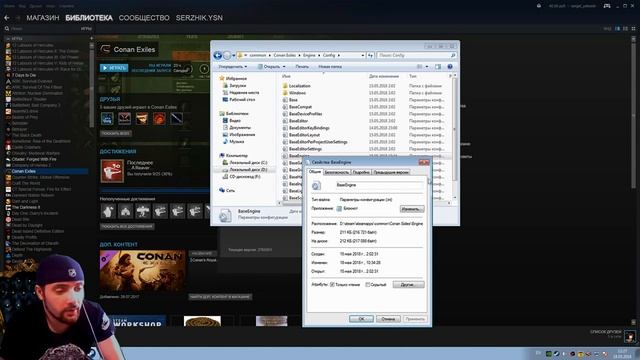This screenshot has width=640, height=360.
Task: Sort by the date modified column header
Action: [384, 76]
